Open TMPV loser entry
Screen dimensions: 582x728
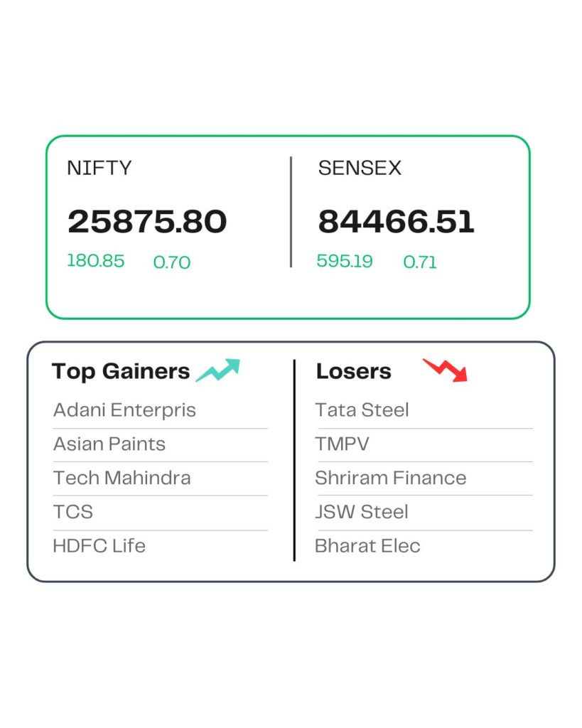click(342, 444)
